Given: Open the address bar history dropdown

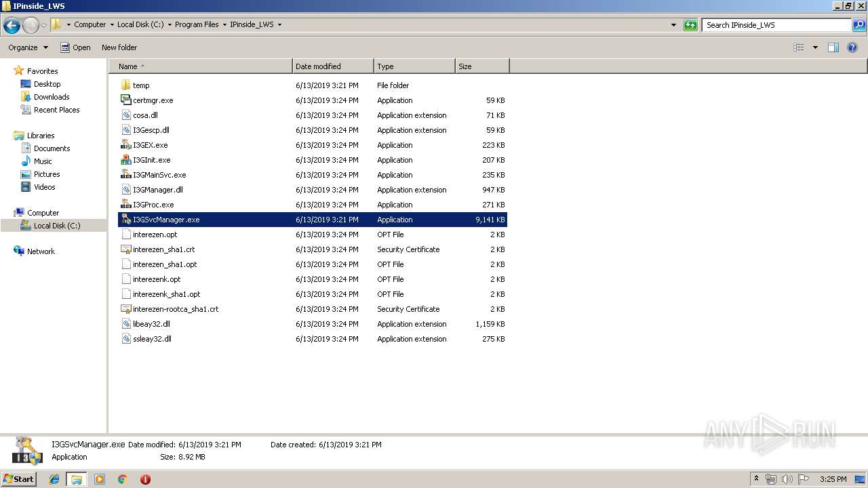Looking at the screenshot, I should click(x=673, y=25).
